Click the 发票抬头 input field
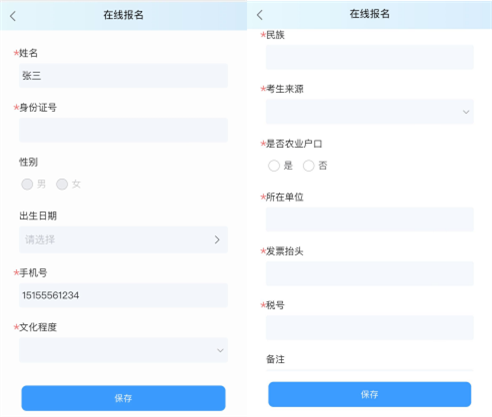Viewport: 492px width, 417px height. click(x=370, y=273)
